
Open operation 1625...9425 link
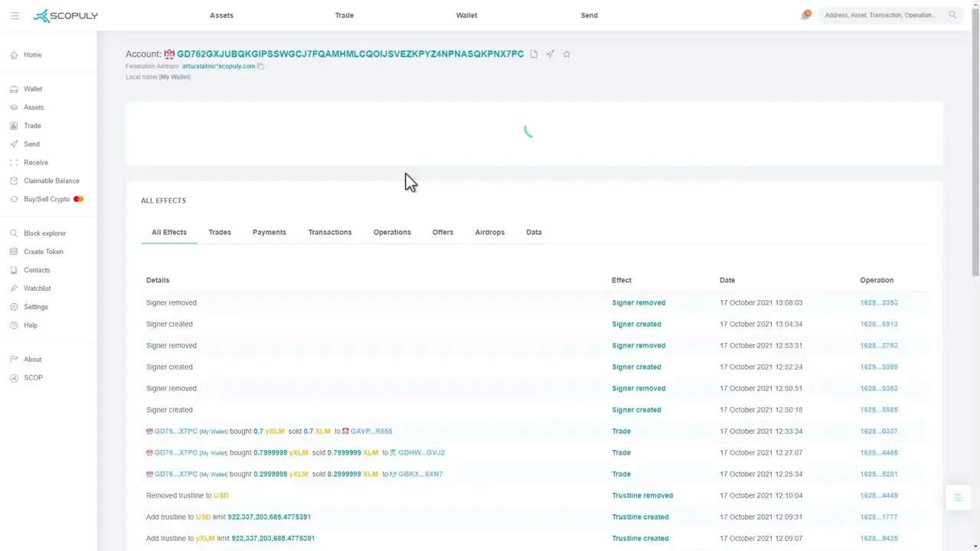coord(879,539)
